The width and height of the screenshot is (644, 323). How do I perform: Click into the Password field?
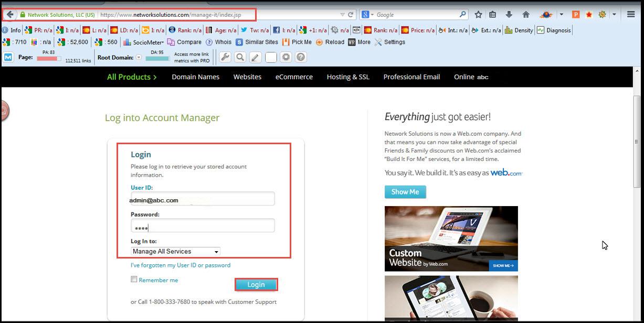click(203, 225)
